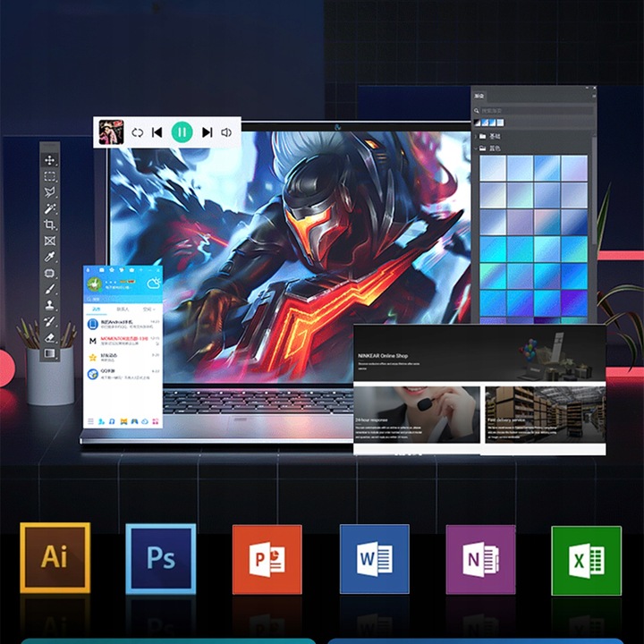Skip to the next track

pyautogui.click(x=207, y=132)
